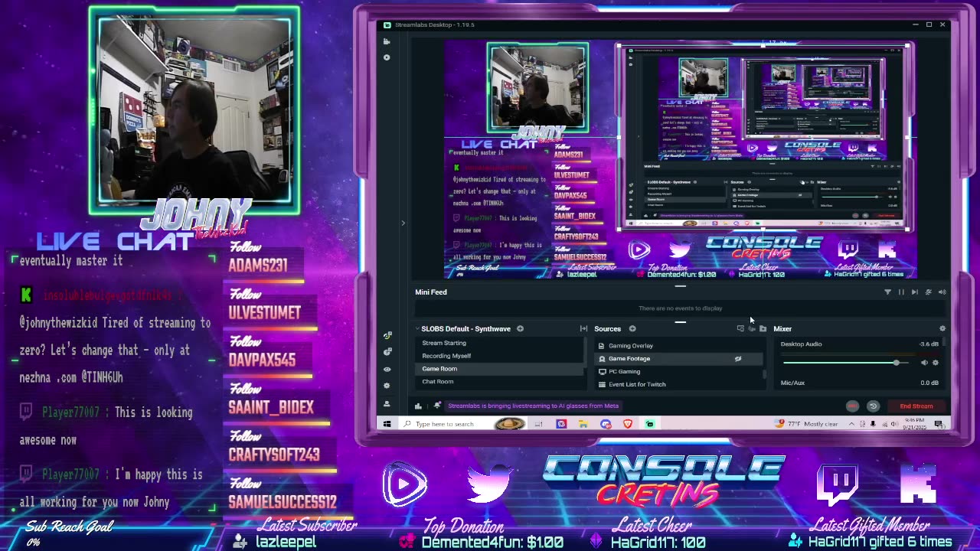
Task: Open performance stats bar-chart icon
Action: [x=418, y=406]
